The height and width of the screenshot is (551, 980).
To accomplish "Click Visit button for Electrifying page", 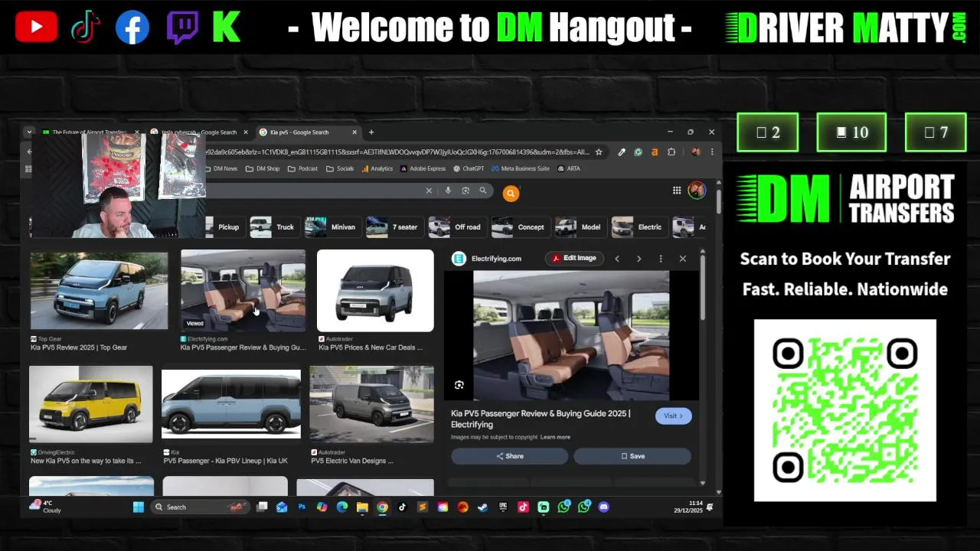I will pos(674,416).
